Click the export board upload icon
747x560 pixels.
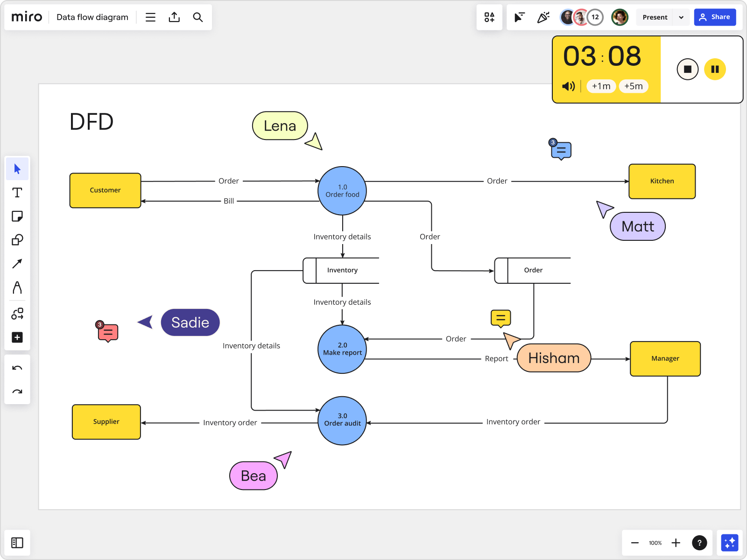click(x=174, y=17)
